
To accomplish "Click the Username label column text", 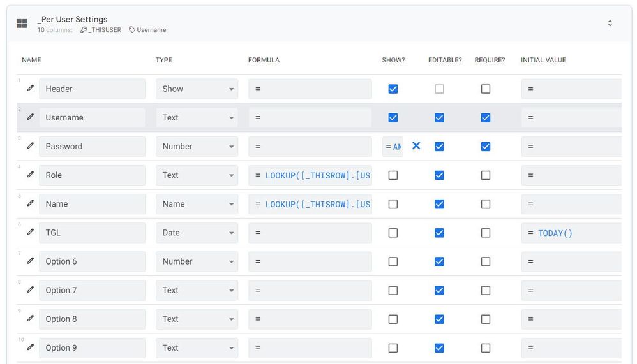I will [151, 29].
